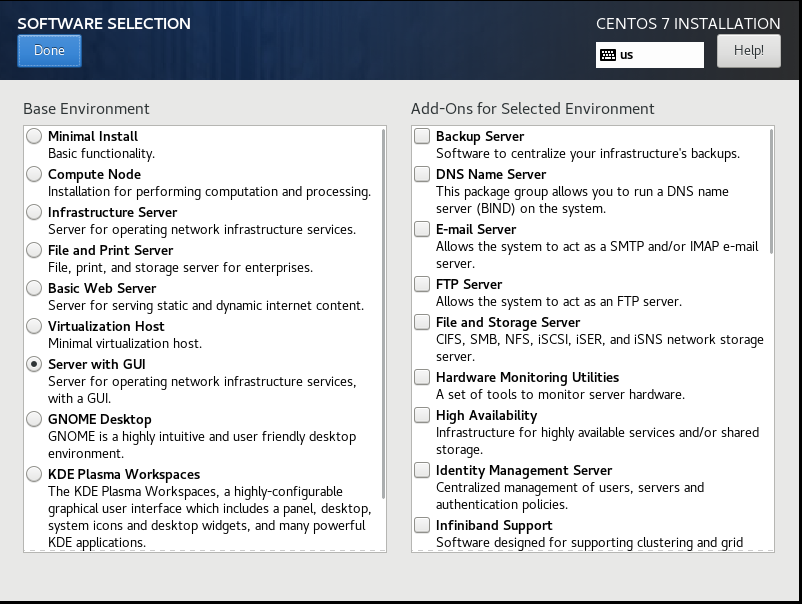Pick File and Print Server environment
Viewport: 802px width, 604px height.
[x=34, y=250]
